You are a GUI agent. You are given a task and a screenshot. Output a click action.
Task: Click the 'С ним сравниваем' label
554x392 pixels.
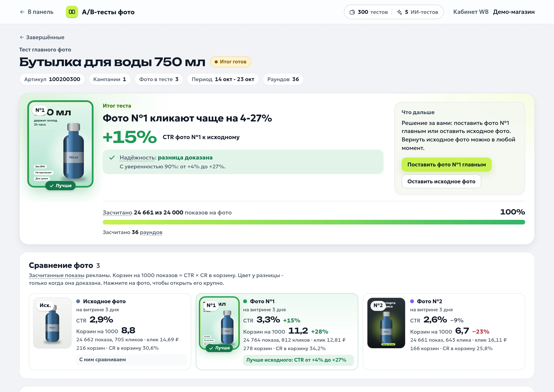[x=131, y=360]
